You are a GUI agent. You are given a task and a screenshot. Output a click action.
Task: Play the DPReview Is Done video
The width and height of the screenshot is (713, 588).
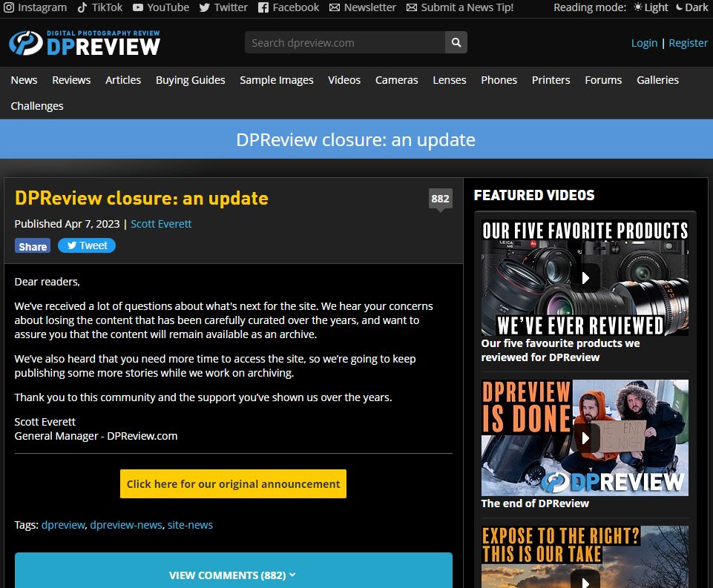click(585, 437)
